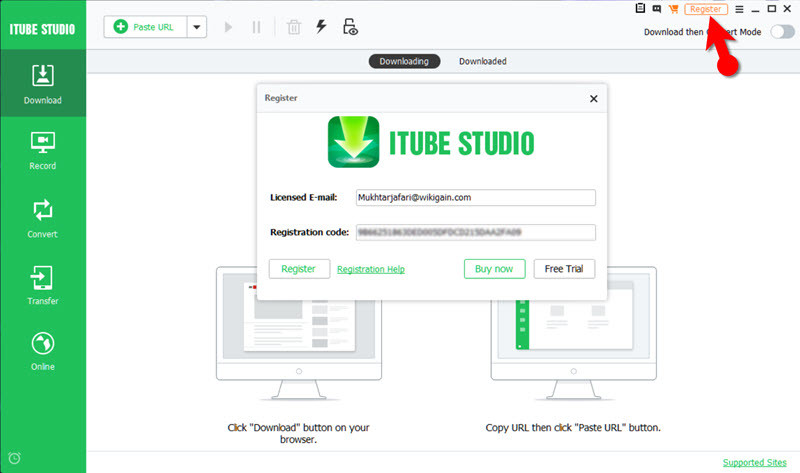
Task: Open the Download section in sidebar
Action: 43,84
